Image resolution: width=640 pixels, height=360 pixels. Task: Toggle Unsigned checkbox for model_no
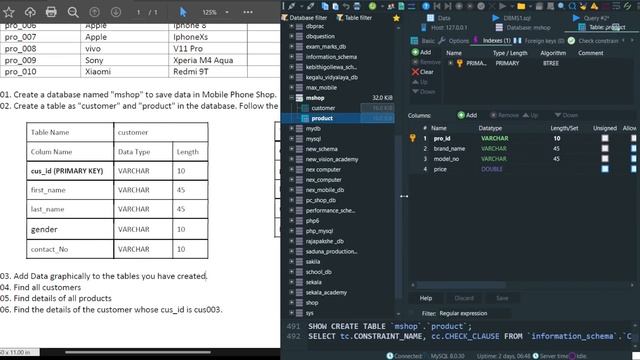(605, 159)
